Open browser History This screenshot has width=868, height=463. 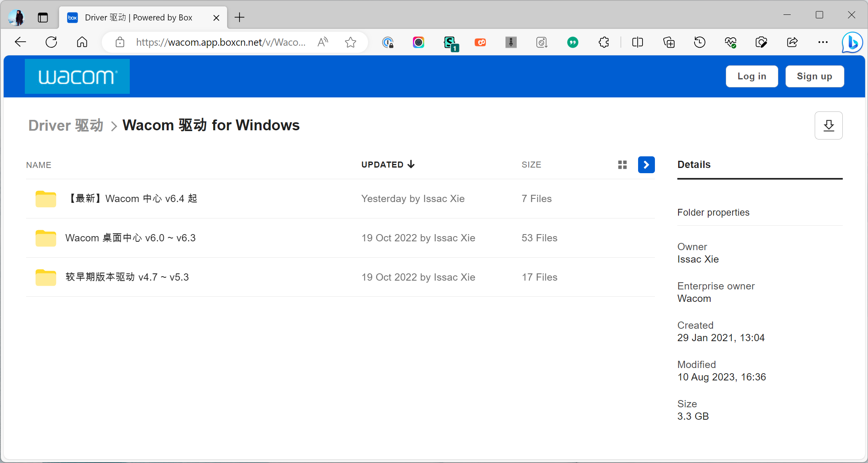click(x=700, y=42)
